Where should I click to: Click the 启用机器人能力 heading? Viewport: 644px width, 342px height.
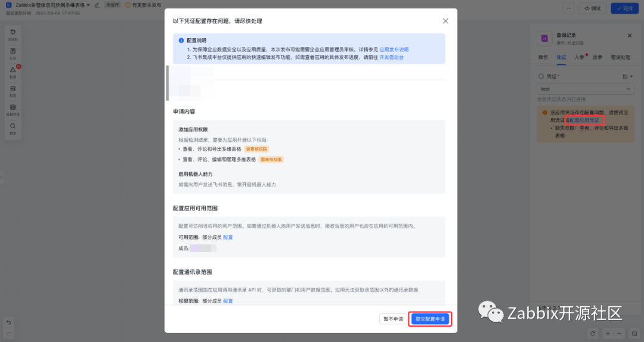click(x=196, y=174)
